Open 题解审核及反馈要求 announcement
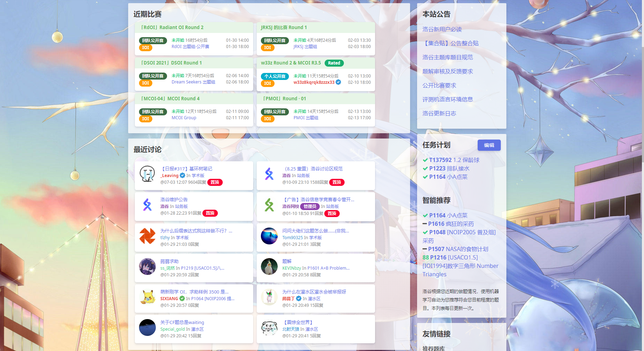The image size is (644, 351). pyautogui.click(x=448, y=71)
